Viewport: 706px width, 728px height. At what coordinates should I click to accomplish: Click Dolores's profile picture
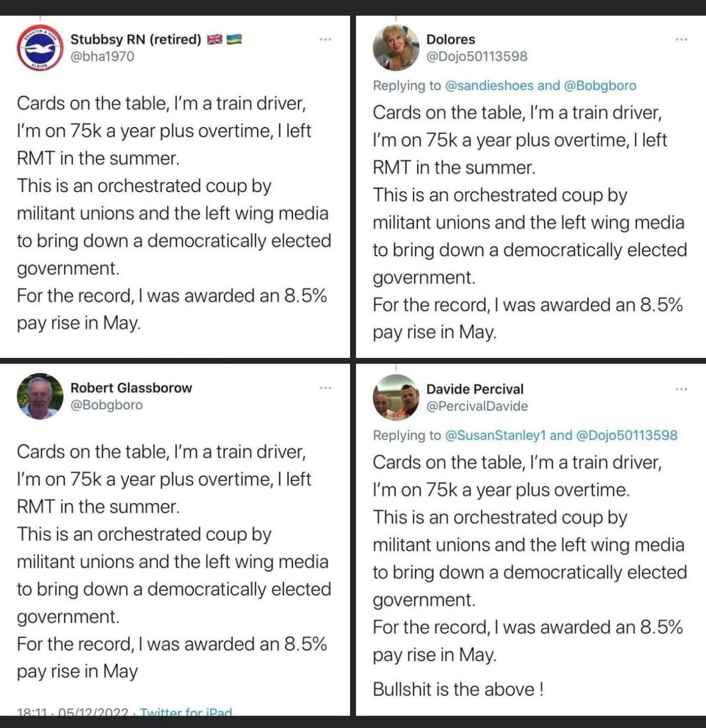(396, 48)
